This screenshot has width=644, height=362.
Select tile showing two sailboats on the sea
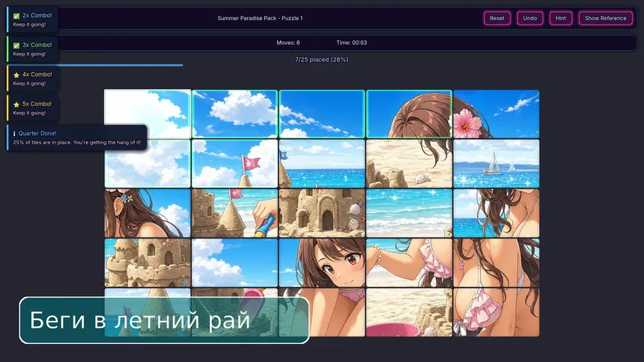pyautogui.click(x=496, y=163)
